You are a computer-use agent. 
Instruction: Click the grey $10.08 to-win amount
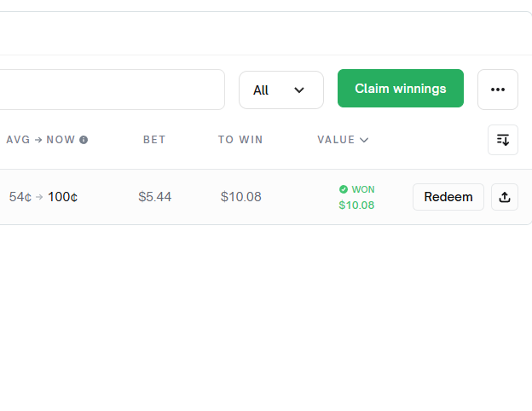click(241, 197)
